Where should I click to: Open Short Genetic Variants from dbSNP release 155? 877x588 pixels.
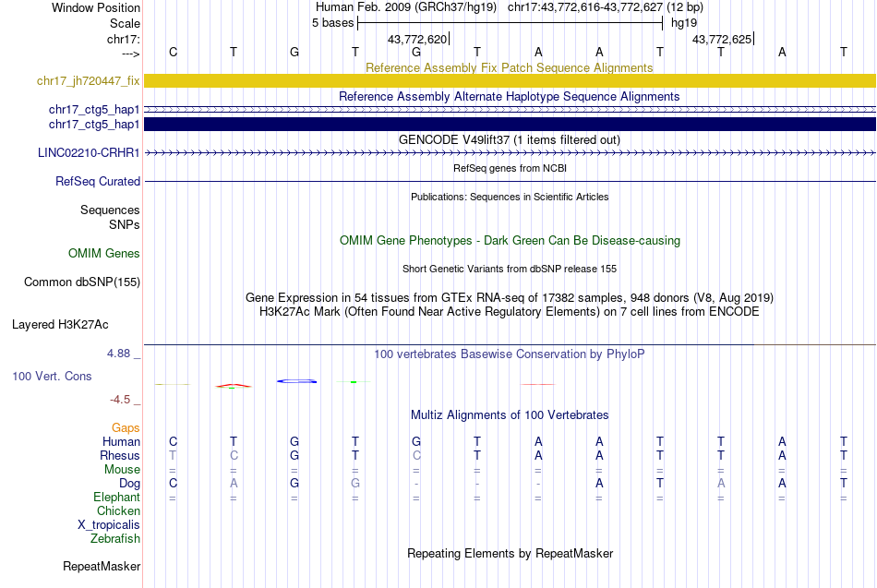tap(510, 270)
